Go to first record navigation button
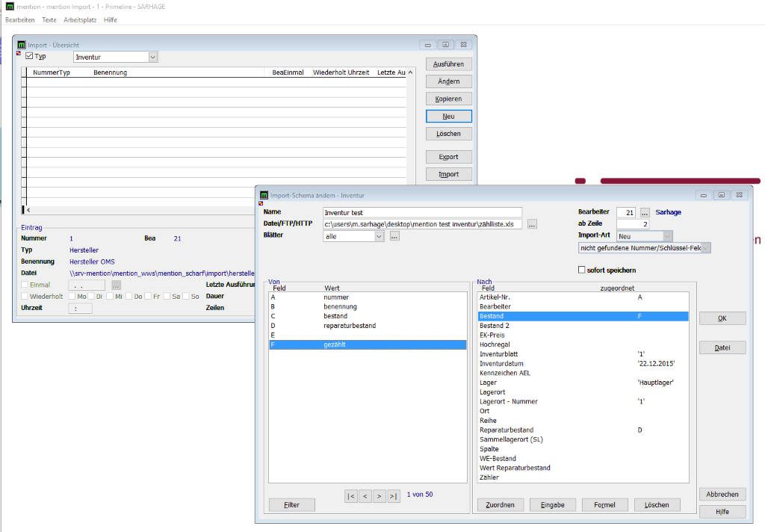This screenshot has height=532, width=765. tap(351, 496)
